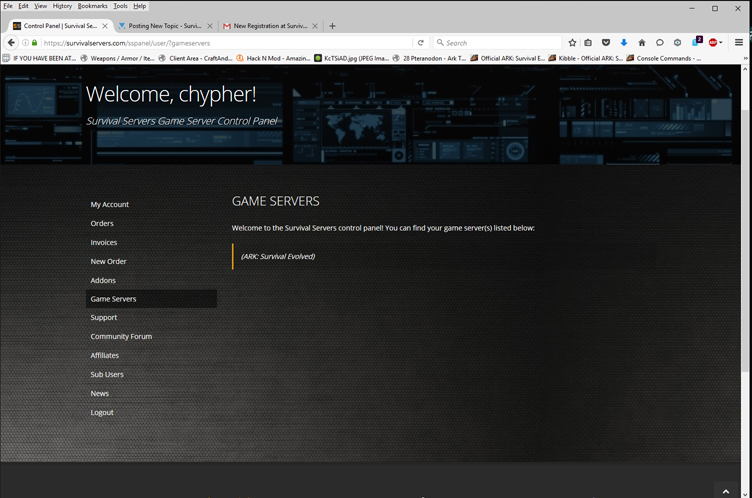Open the chat speech bubble icon
The width and height of the screenshot is (752, 498).
tap(660, 43)
